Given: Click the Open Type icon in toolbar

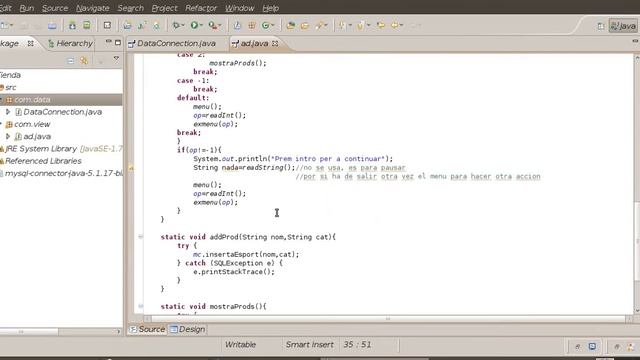Looking at the screenshot, I should click(x=291, y=25).
